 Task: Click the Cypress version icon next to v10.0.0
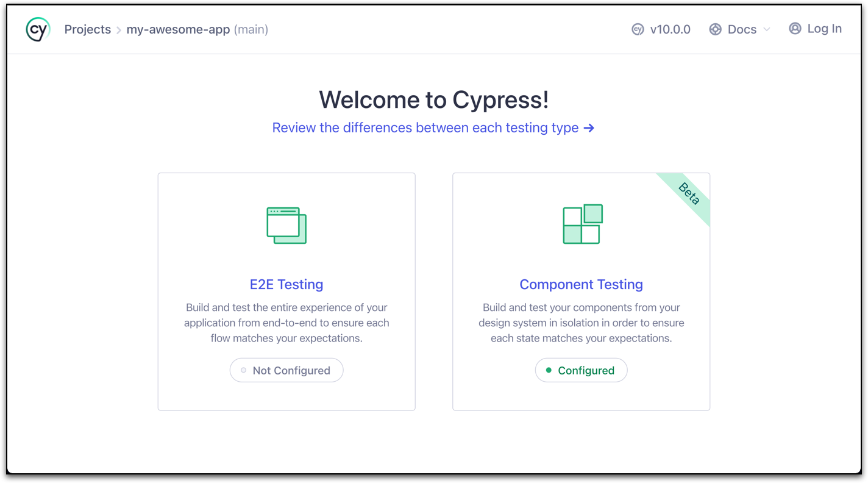coord(638,29)
